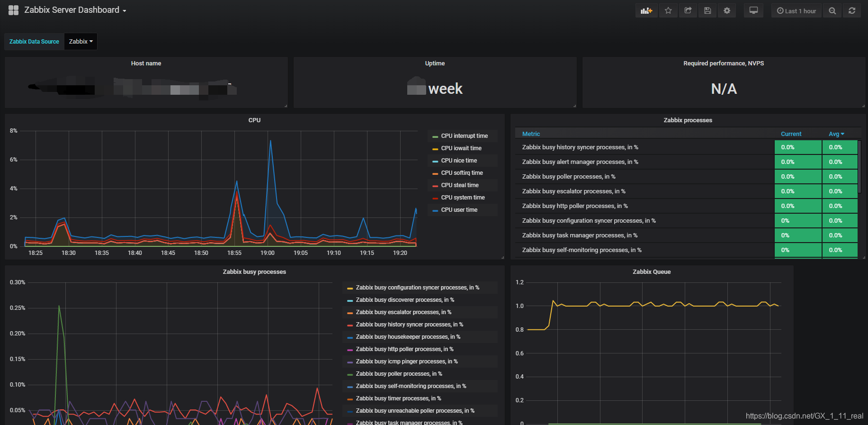Toggle configuration syncer processes legend series
This screenshot has width=868, height=425.
pos(417,288)
